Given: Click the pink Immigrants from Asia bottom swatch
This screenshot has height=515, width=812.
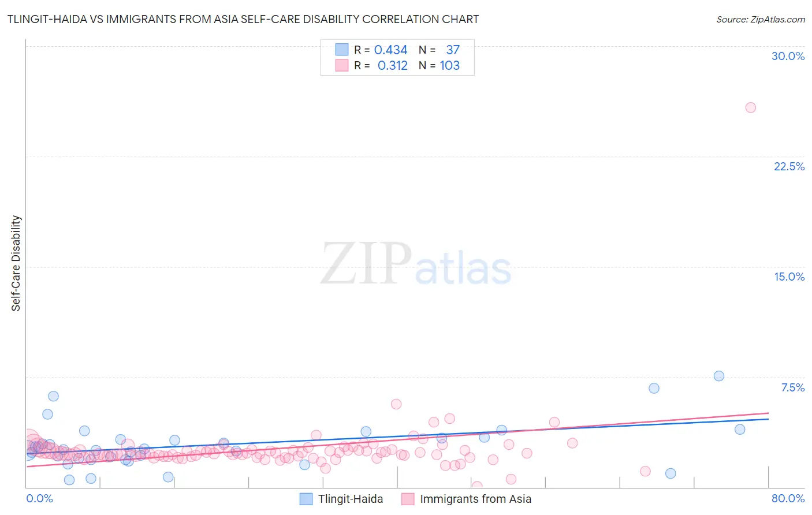Looking at the screenshot, I should [x=408, y=499].
